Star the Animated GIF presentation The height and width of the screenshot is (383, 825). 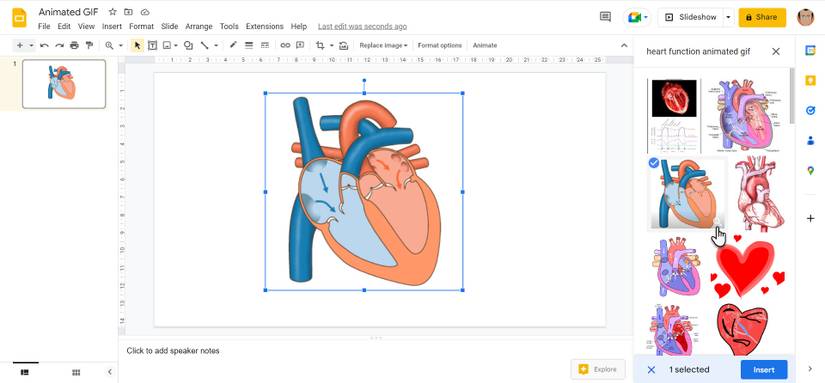(x=113, y=12)
